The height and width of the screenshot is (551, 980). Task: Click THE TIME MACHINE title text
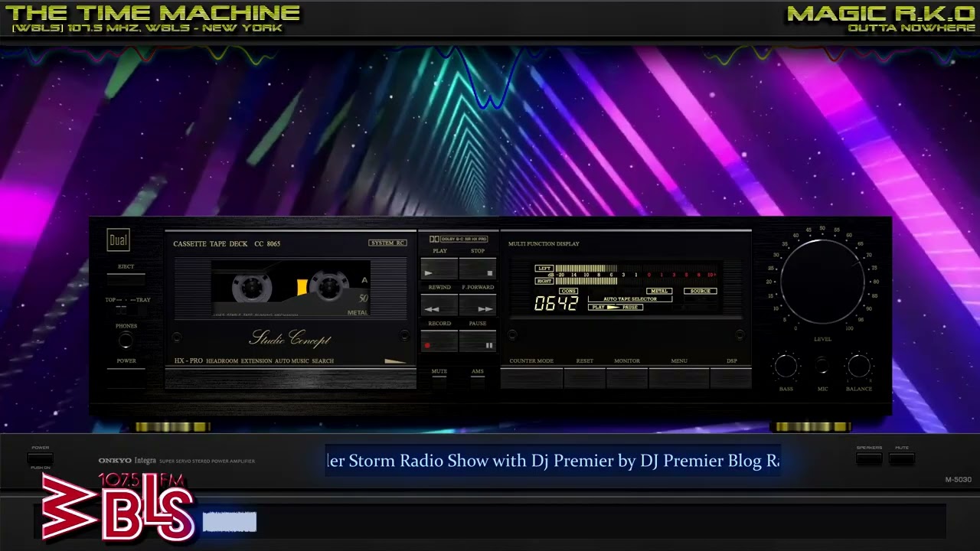click(152, 12)
